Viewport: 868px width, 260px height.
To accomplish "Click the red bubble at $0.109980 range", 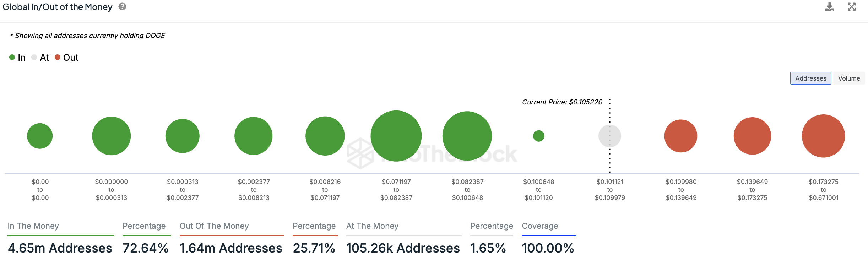I will (680, 136).
